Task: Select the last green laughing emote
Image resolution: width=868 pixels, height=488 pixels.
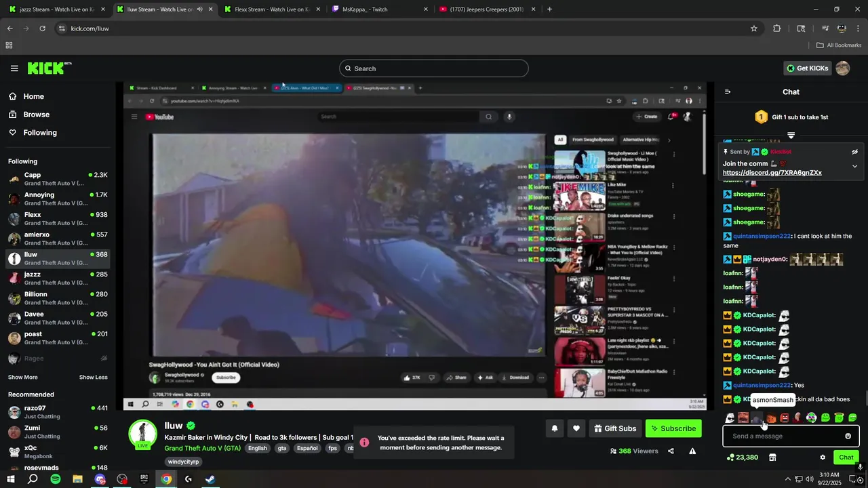Action: click(x=852, y=418)
